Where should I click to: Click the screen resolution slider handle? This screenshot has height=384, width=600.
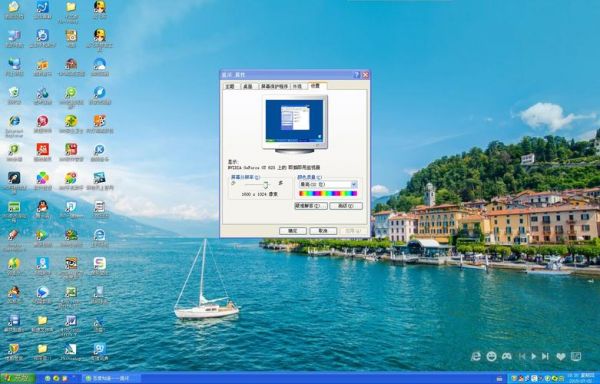point(266,185)
